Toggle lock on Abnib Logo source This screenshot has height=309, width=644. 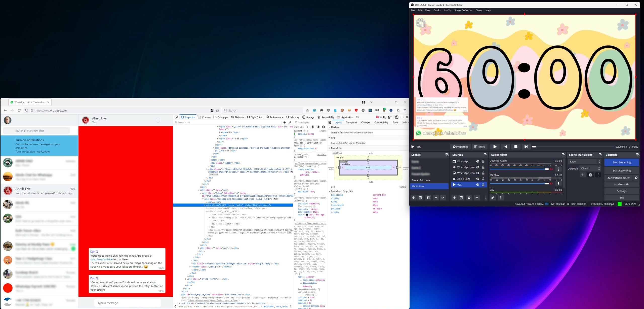[x=483, y=179]
